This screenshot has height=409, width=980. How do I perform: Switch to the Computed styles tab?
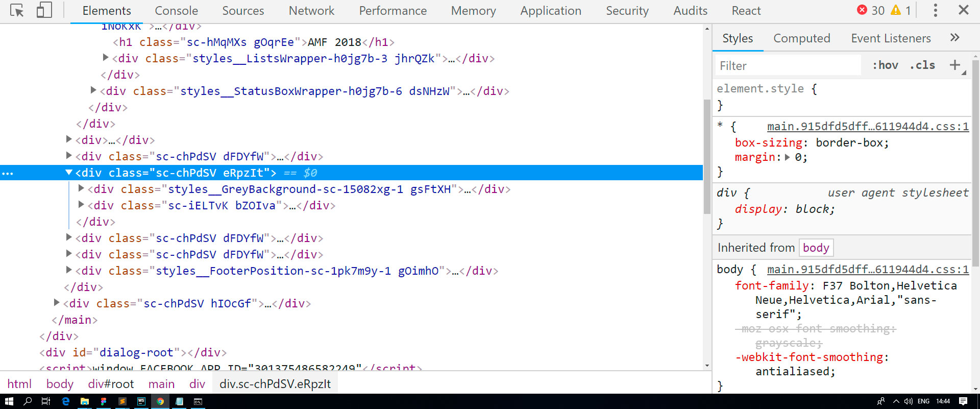[802, 38]
